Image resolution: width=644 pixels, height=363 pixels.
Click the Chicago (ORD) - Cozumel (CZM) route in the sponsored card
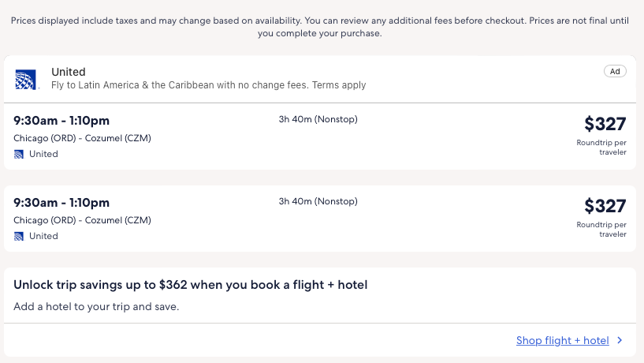82,138
